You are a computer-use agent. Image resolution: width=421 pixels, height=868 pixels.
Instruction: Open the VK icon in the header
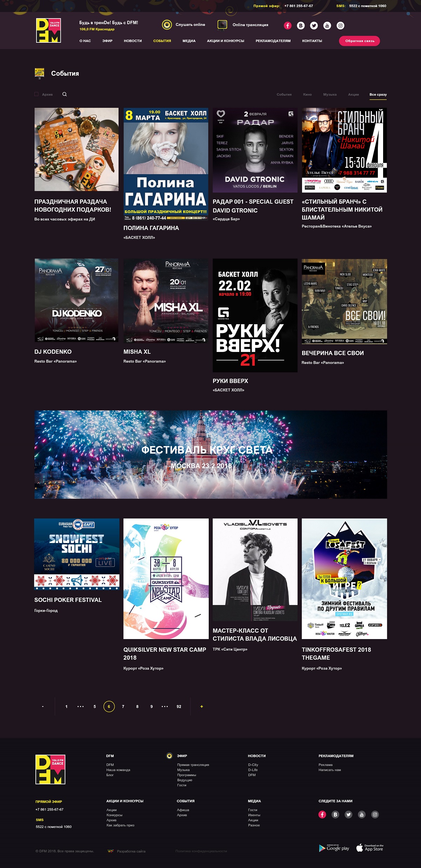click(x=301, y=26)
